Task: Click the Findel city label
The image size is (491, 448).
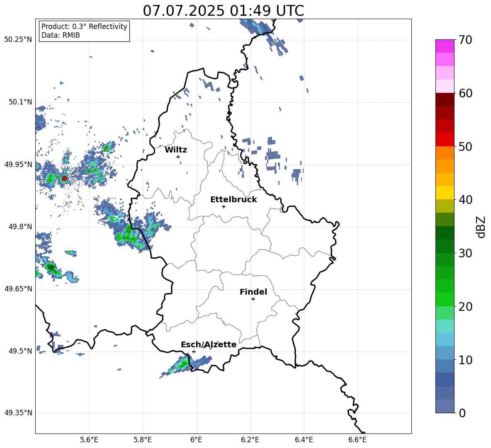Action: (x=253, y=292)
